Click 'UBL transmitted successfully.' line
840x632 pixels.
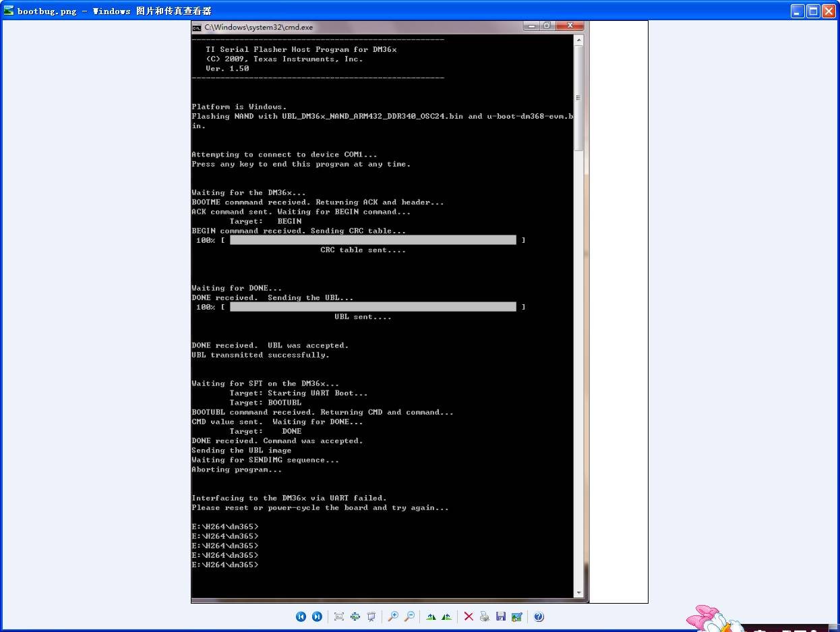click(x=260, y=355)
